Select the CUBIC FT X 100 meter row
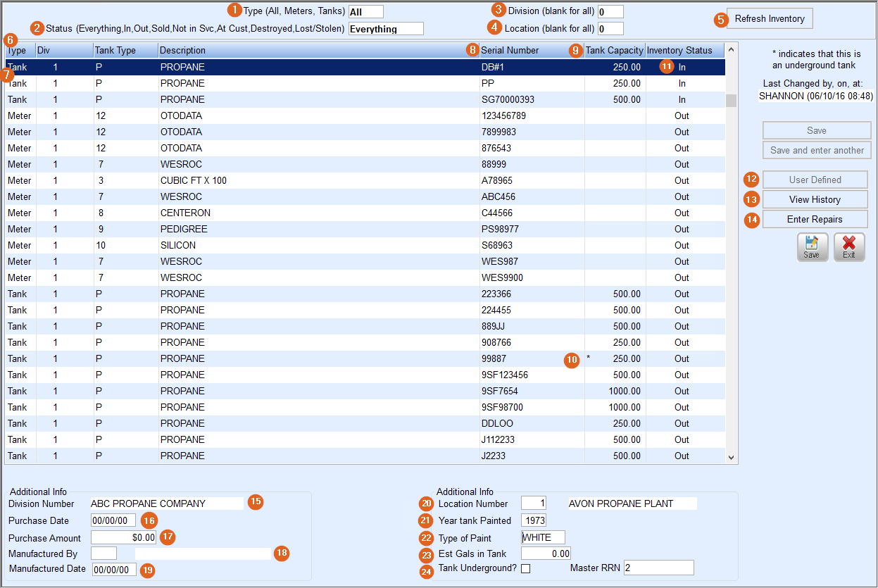The height and width of the screenshot is (588, 878). tap(365, 180)
